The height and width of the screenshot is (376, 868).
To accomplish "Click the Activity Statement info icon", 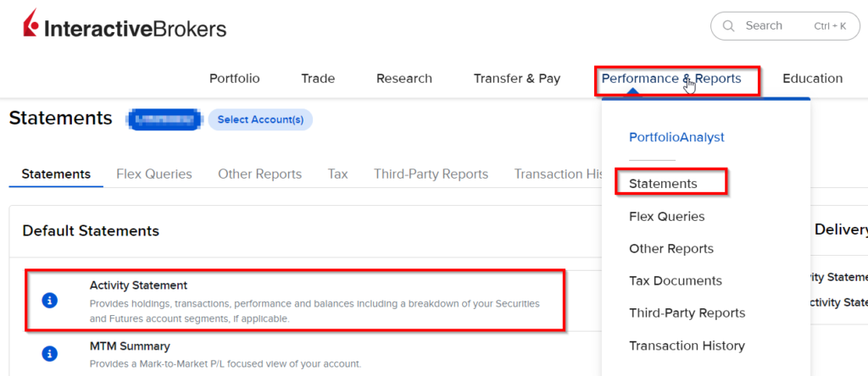I will pos(49,301).
